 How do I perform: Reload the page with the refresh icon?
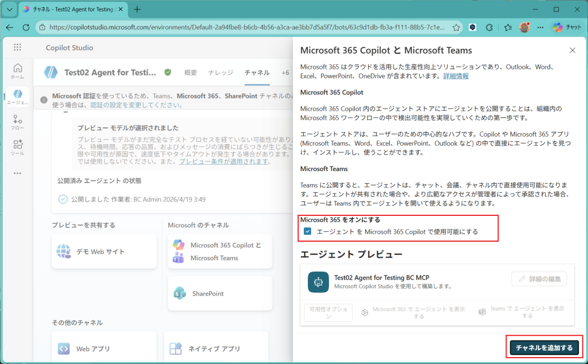(x=26, y=27)
